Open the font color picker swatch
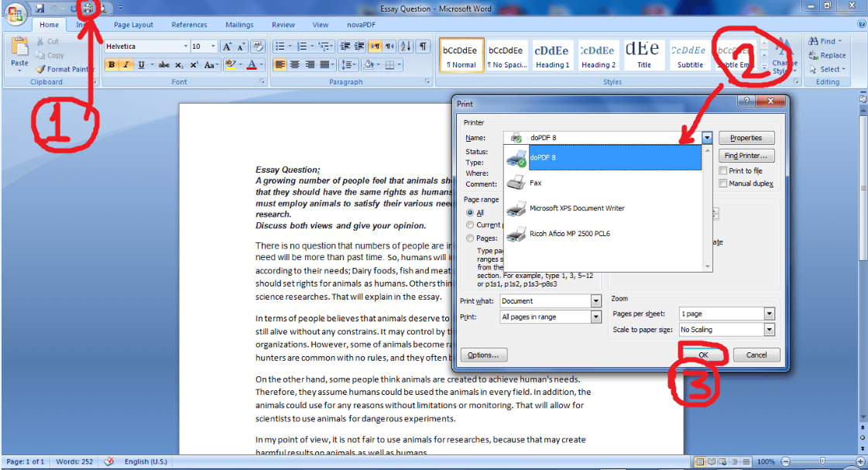 coord(252,65)
